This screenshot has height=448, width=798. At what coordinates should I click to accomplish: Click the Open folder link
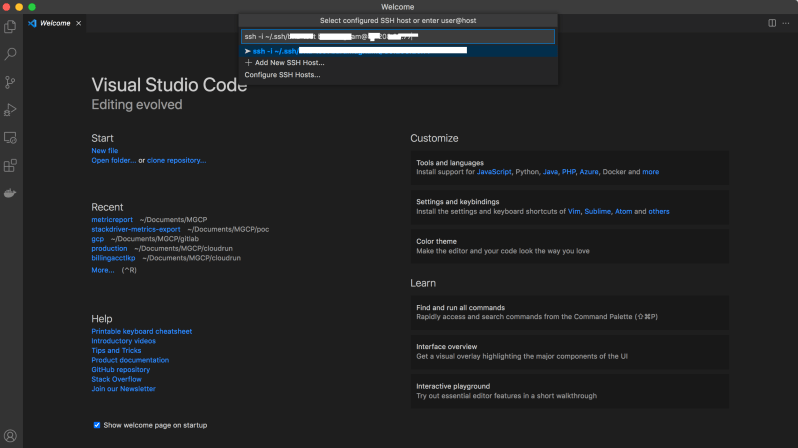click(113, 160)
